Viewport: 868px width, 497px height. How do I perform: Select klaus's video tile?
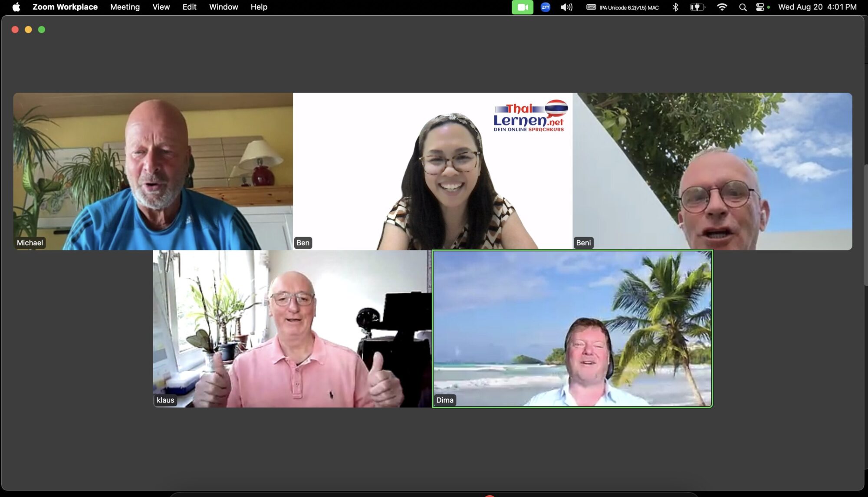pyautogui.click(x=292, y=329)
